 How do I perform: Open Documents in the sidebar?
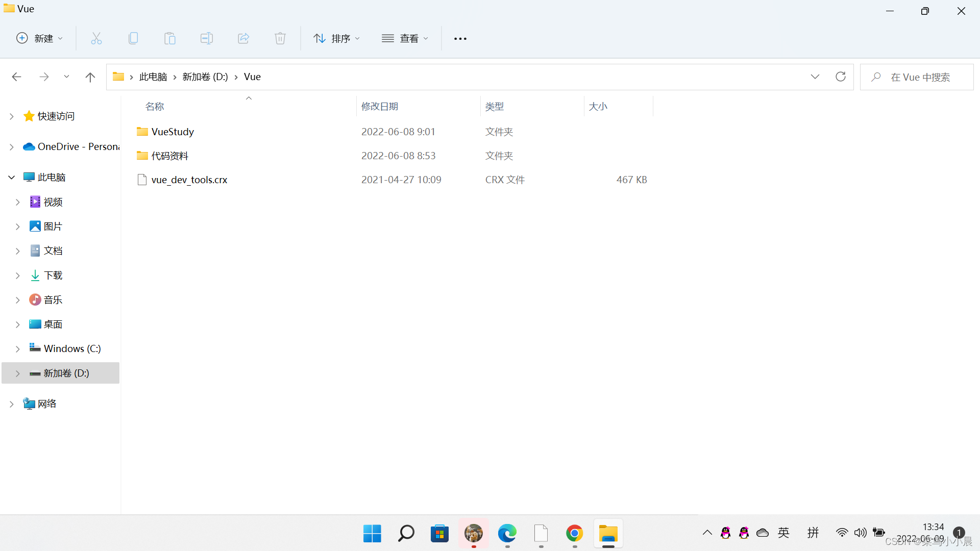click(53, 251)
